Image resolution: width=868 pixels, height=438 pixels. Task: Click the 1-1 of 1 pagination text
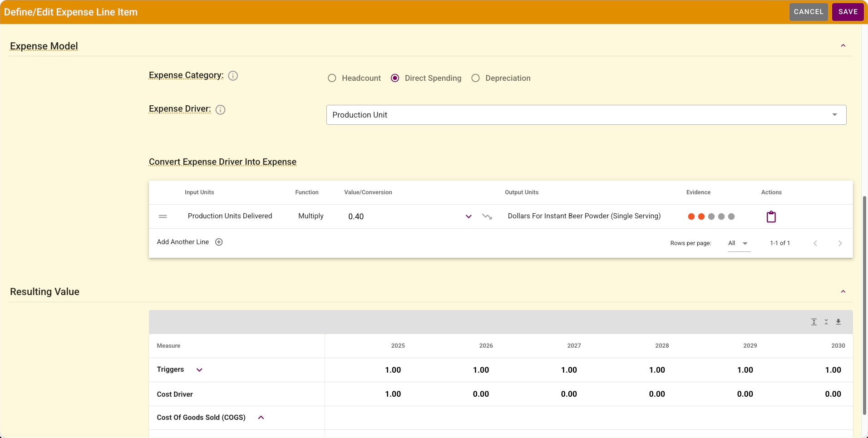(780, 243)
